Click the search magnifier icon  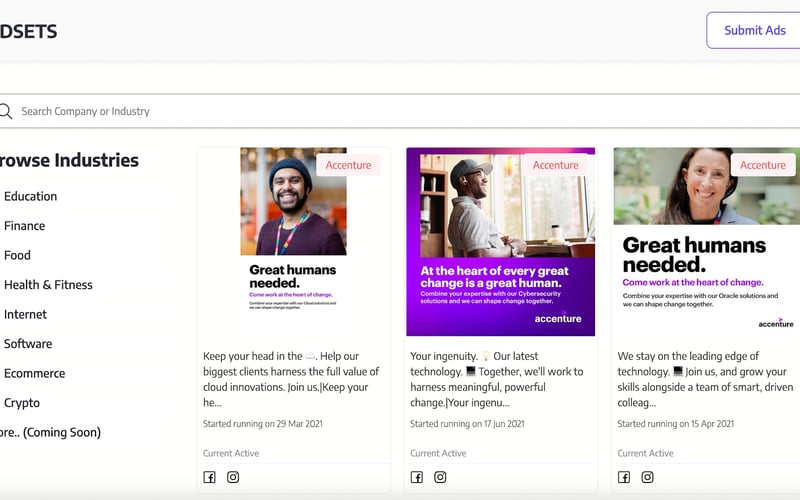pos(5,111)
